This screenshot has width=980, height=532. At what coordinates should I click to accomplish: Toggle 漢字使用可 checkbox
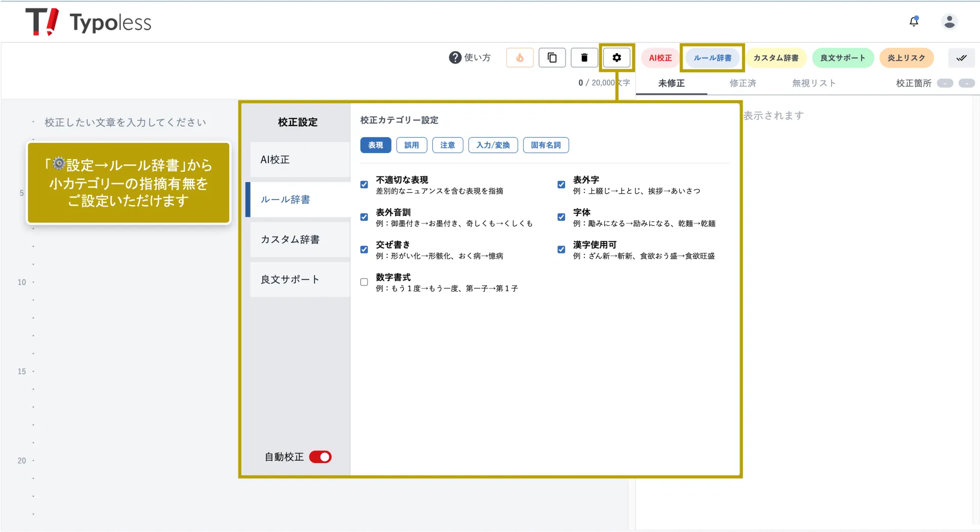pos(561,249)
